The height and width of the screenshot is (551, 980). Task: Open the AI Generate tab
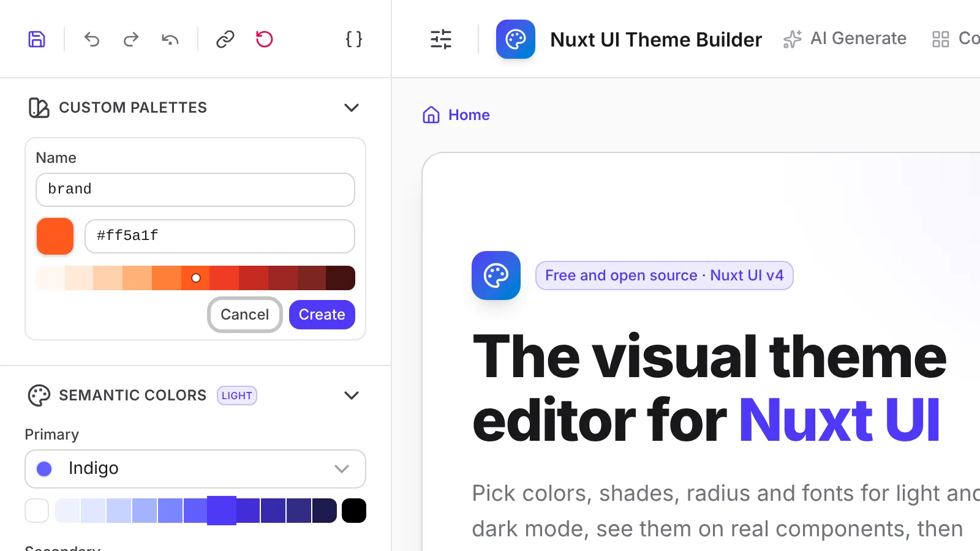[845, 39]
